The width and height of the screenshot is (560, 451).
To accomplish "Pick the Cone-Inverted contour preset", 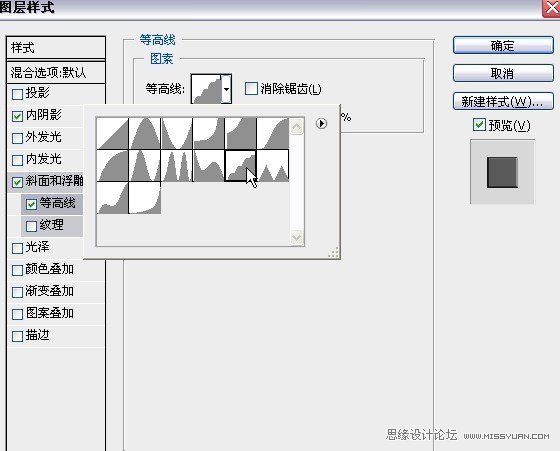I will point(177,133).
